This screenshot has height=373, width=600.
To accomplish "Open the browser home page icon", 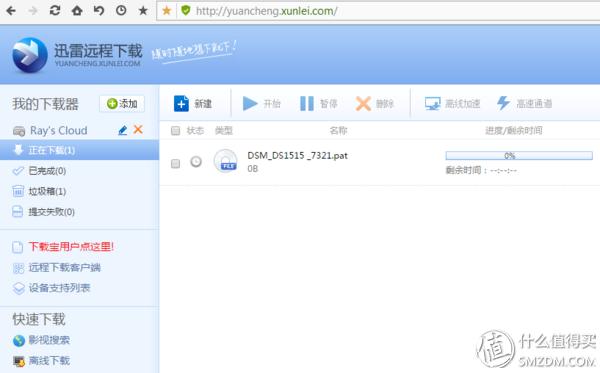I will click(x=77, y=11).
